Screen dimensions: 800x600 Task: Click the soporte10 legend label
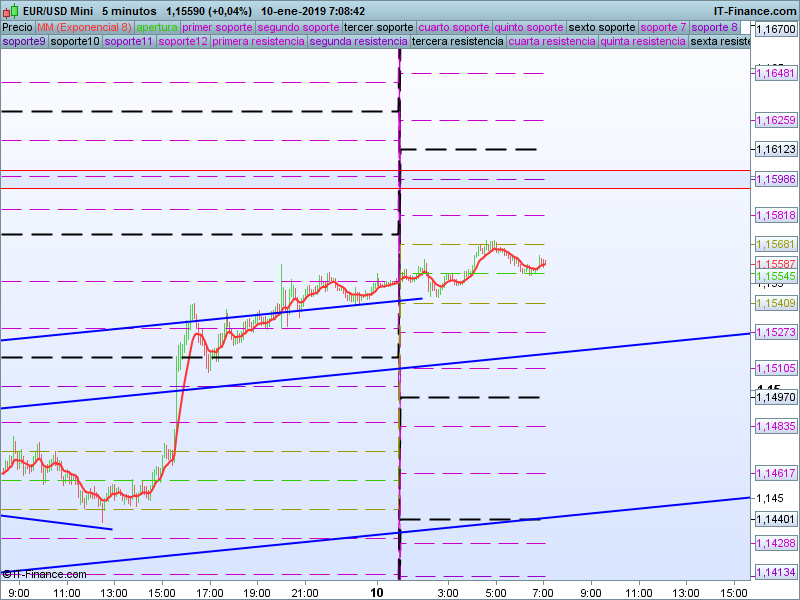[x=75, y=42]
